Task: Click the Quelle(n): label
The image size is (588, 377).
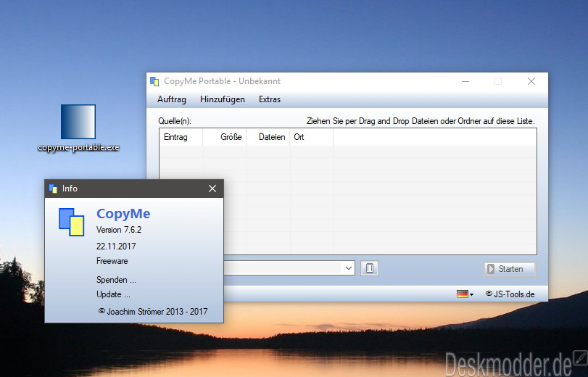Action: click(x=175, y=121)
